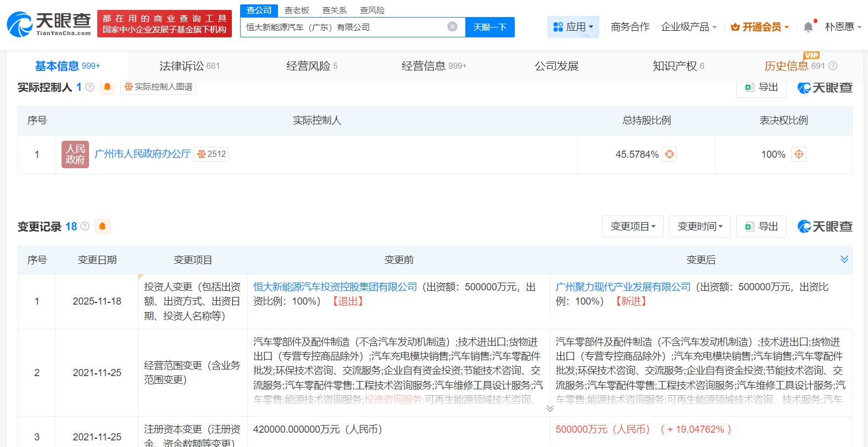The image size is (868, 447).
Task: Export the 变更记录 table using 导出
Action: click(761, 227)
